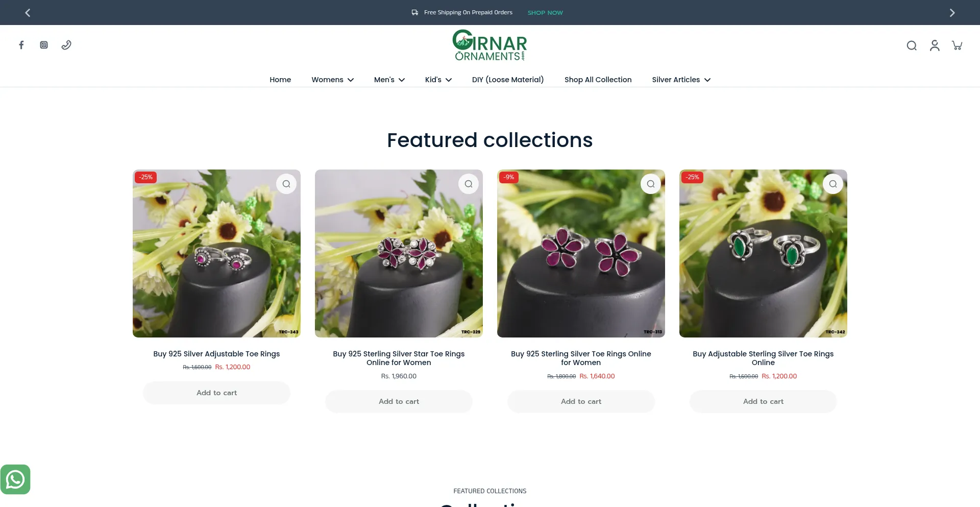Show next announcement with right arrow
The width and height of the screenshot is (980, 507).
[952, 13]
